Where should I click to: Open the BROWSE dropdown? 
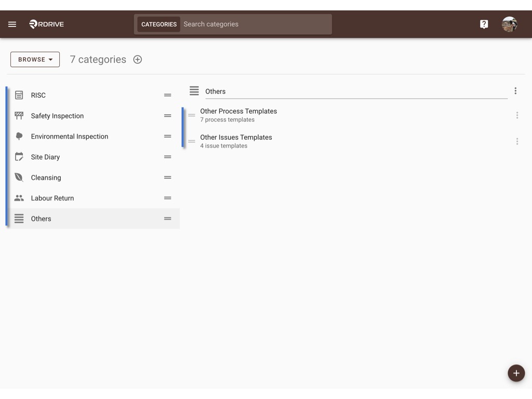[35, 59]
